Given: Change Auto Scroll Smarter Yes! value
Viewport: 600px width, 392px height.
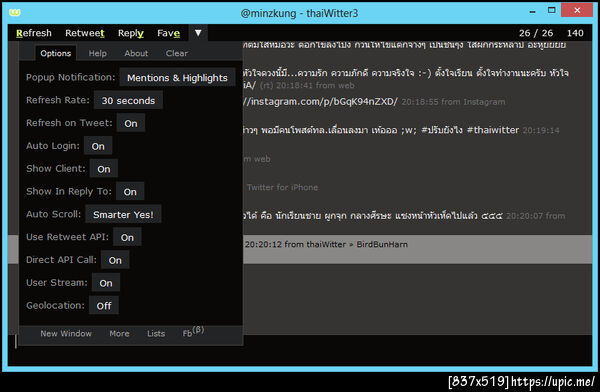Looking at the screenshot, I should tap(123, 214).
